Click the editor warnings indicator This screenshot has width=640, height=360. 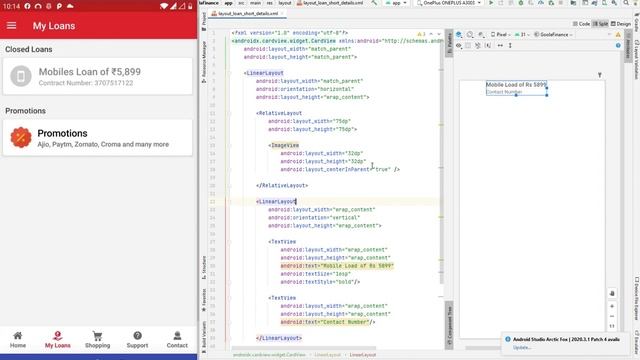[x=422, y=34]
